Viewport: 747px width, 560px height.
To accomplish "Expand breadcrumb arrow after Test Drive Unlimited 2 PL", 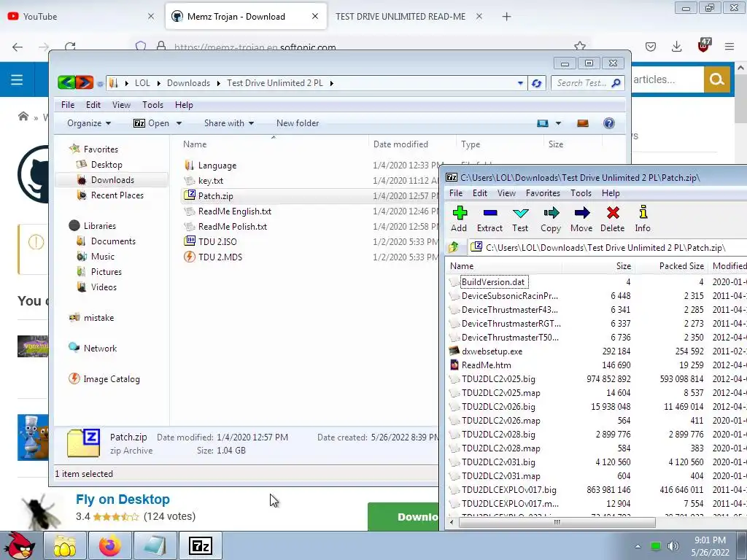I will click(x=332, y=83).
